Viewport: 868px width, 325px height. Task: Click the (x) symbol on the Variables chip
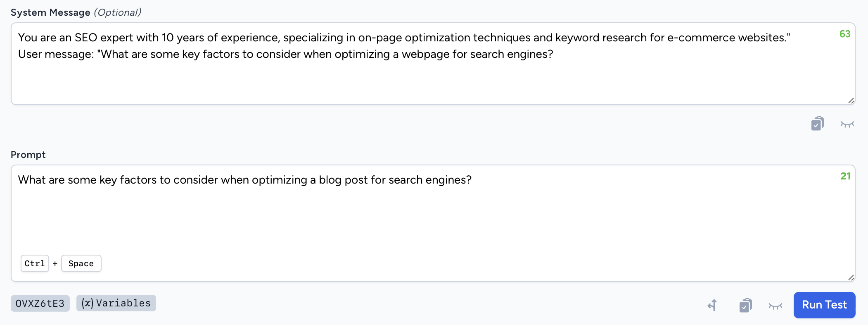click(88, 303)
